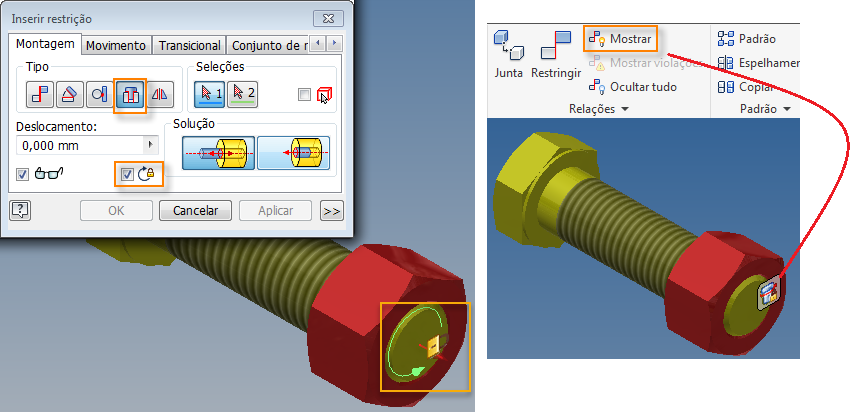Activate the first selection arrow button
The image size is (867, 412).
(x=210, y=95)
